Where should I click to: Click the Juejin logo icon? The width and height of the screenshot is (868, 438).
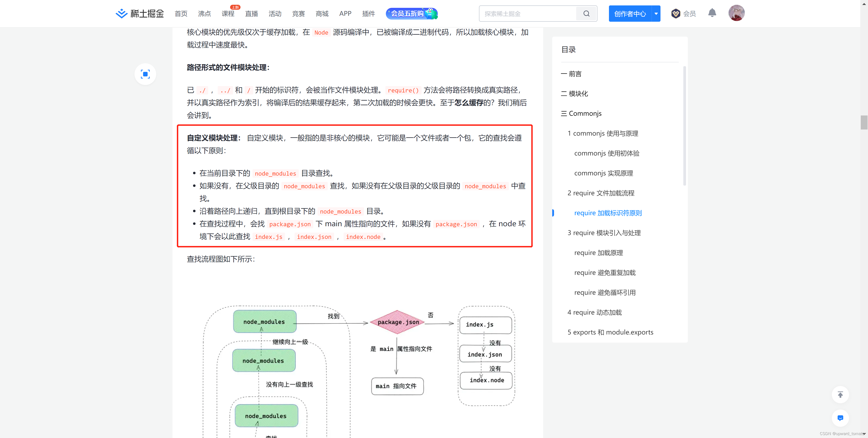121,14
